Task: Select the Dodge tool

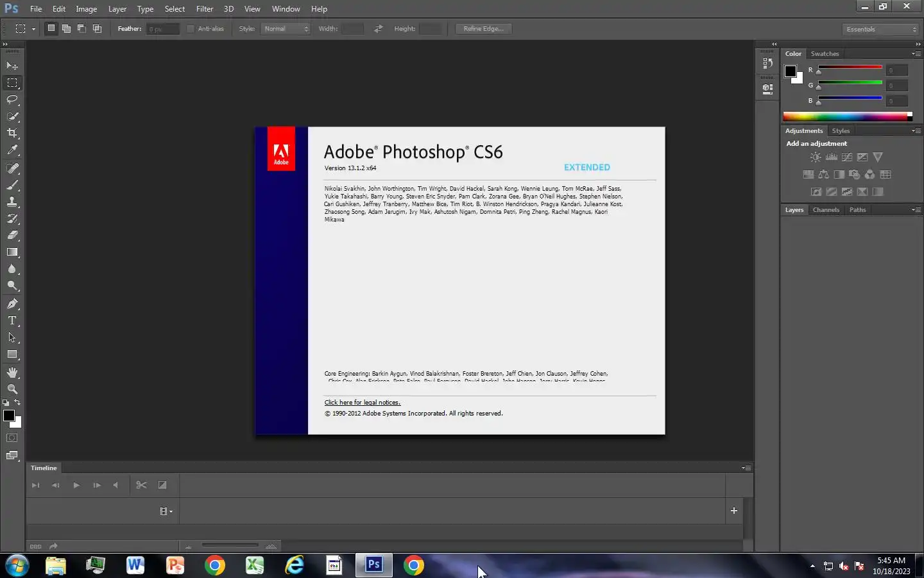Action: pos(12,285)
